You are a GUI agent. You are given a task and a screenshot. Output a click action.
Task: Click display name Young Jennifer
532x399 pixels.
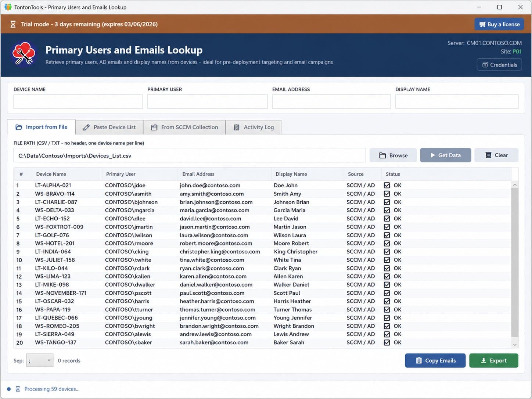point(293,318)
